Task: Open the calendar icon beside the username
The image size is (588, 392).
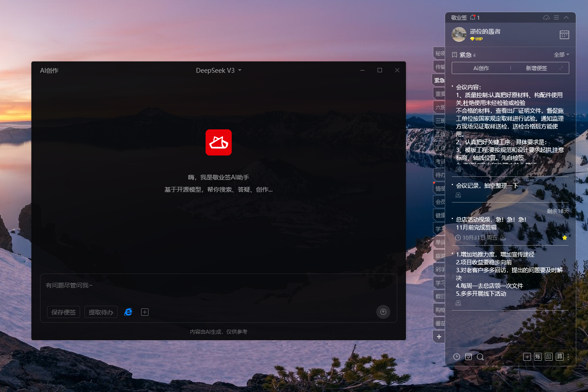Action: [564, 34]
